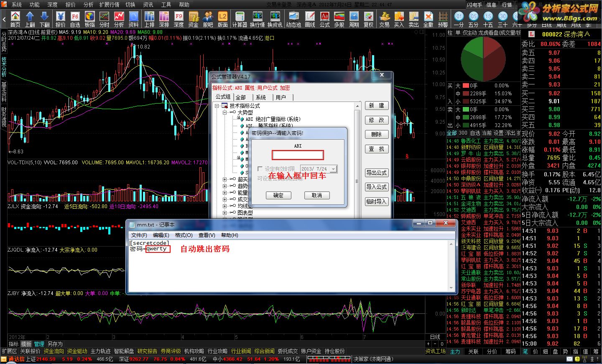
Task: Open the 交易 trading icon
Action: pos(385,19)
